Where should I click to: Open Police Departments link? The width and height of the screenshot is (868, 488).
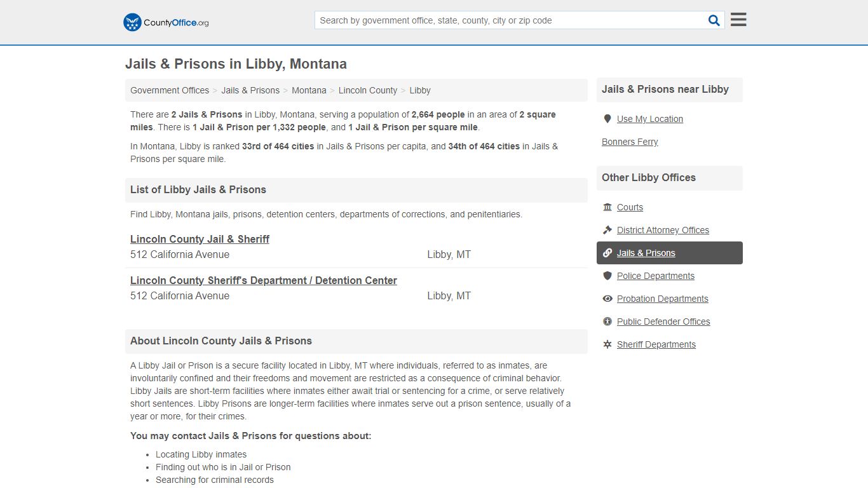tap(656, 276)
